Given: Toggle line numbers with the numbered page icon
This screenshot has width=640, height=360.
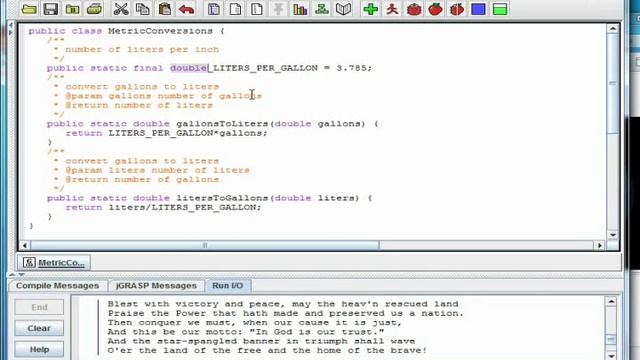Looking at the screenshot, I should (x=257, y=9).
